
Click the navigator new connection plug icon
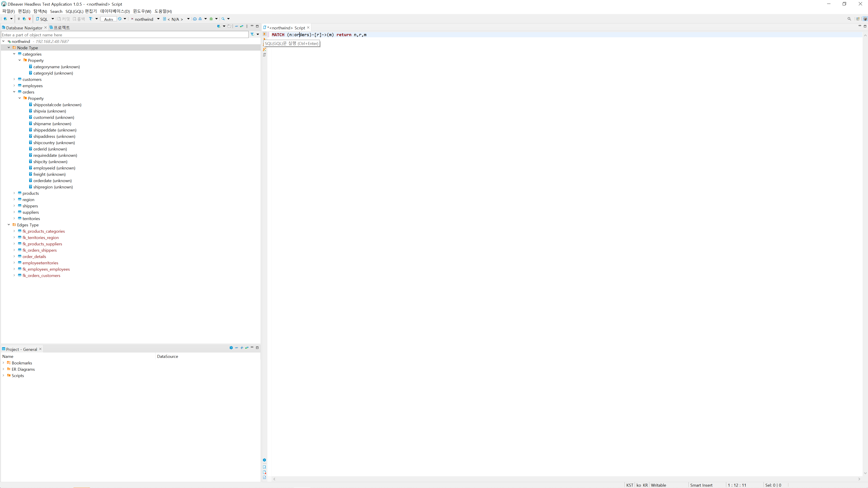pyautogui.click(x=219, y=26)
